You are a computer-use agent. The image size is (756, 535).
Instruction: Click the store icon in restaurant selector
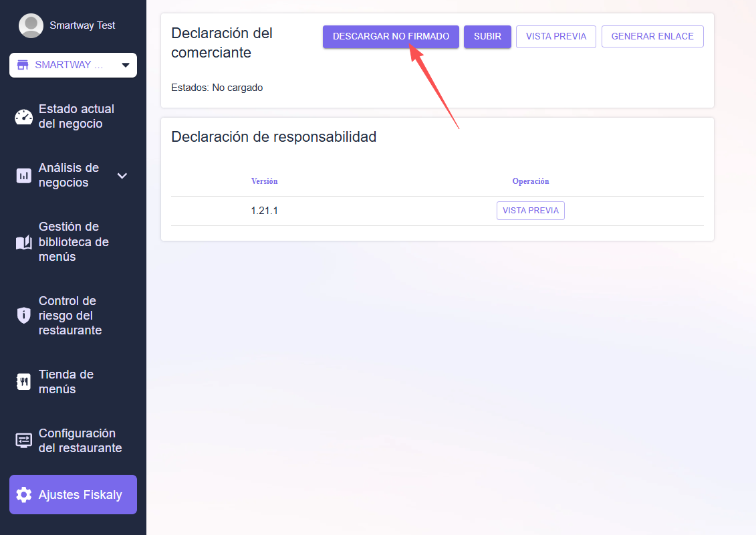tap(23, 65)
